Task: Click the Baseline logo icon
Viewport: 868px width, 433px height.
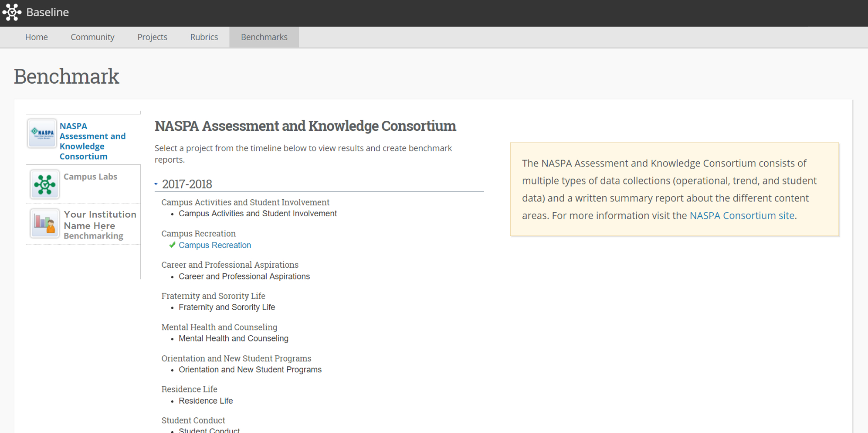Action: (x=12, y=12)
